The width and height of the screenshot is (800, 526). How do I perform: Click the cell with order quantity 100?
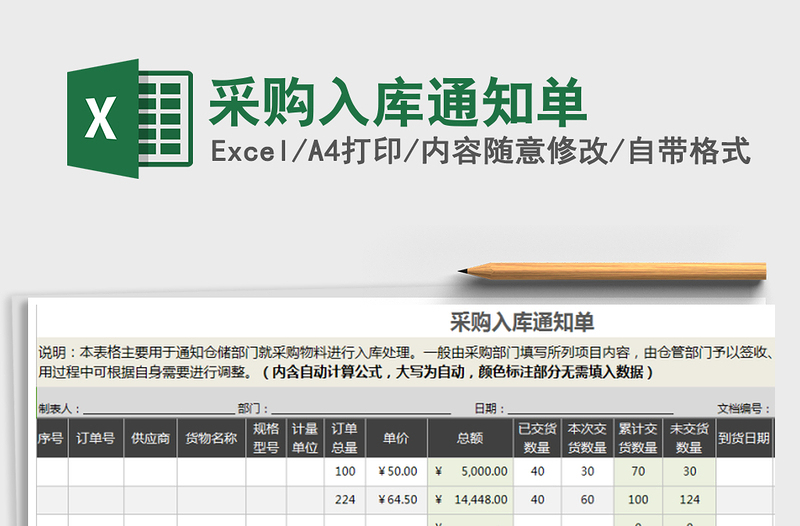(x=345, y=471)
